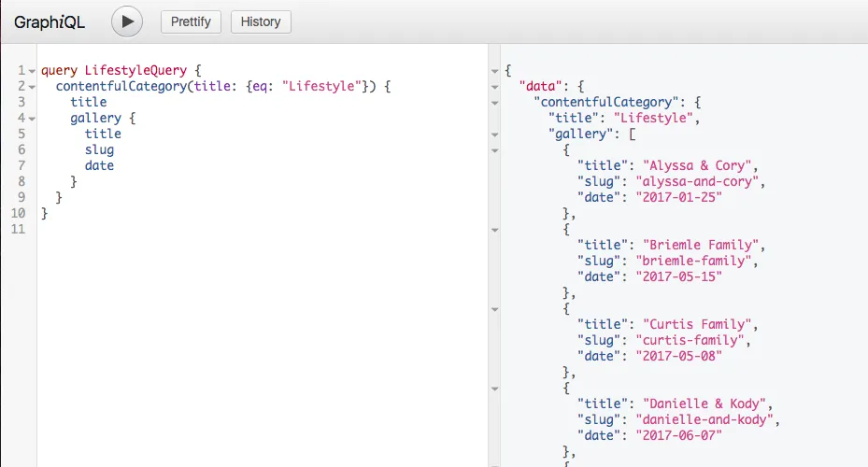Image resolution: width=868 pixels, height=467 pixels.
Task: Collapse contentfulCategory fold arrow on line 2
Action: [x=32, y=87]
